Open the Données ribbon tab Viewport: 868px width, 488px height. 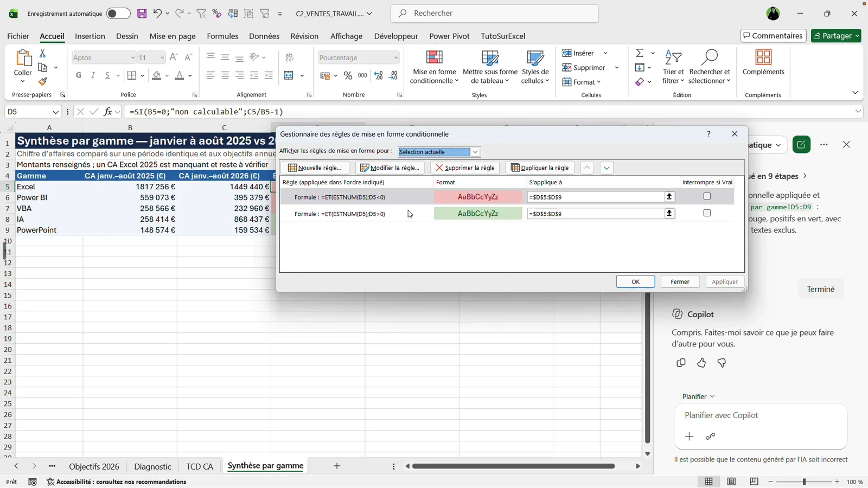tap(264, 36)
